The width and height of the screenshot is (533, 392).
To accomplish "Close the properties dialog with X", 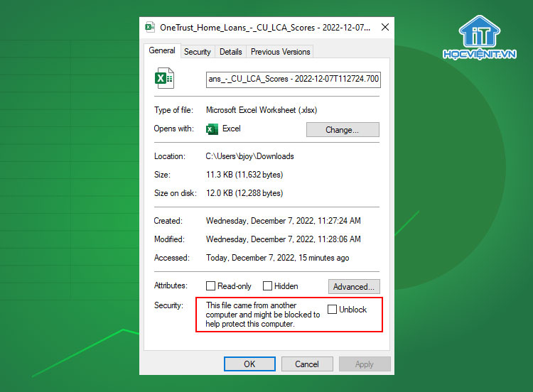I will pos(384,27).
